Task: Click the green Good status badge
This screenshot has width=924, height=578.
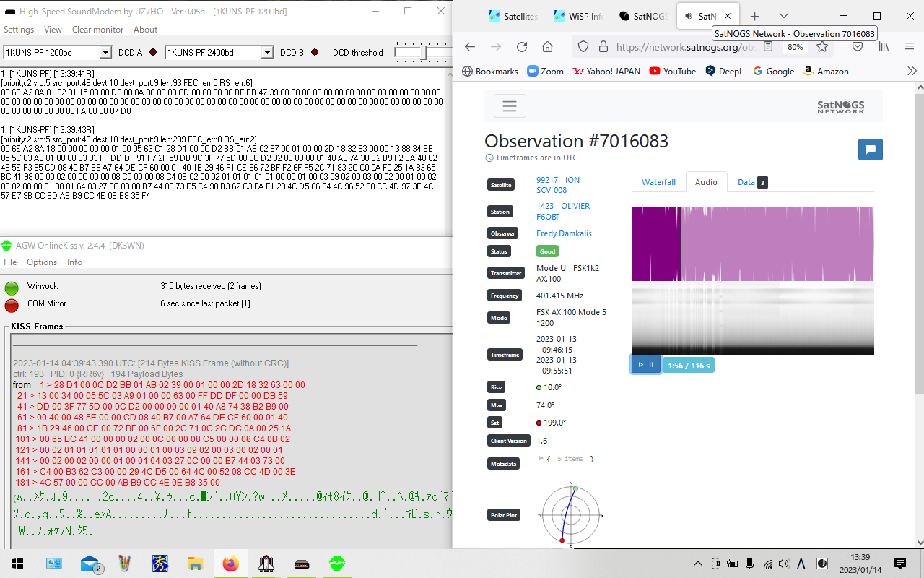Action: pos(548,251)
